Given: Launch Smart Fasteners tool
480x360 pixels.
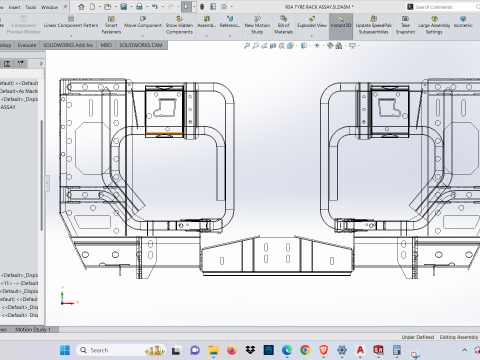Looking at the screenshot, I should tap(111, 25).
